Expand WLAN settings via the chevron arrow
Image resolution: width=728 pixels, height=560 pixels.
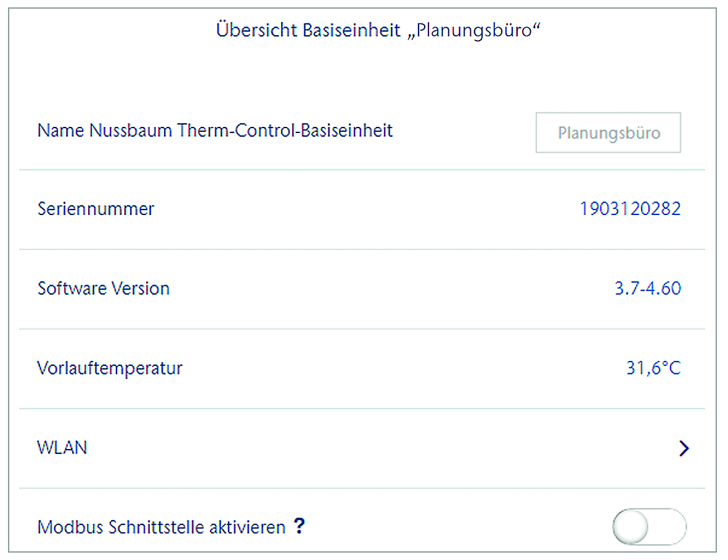click(683, 448)
